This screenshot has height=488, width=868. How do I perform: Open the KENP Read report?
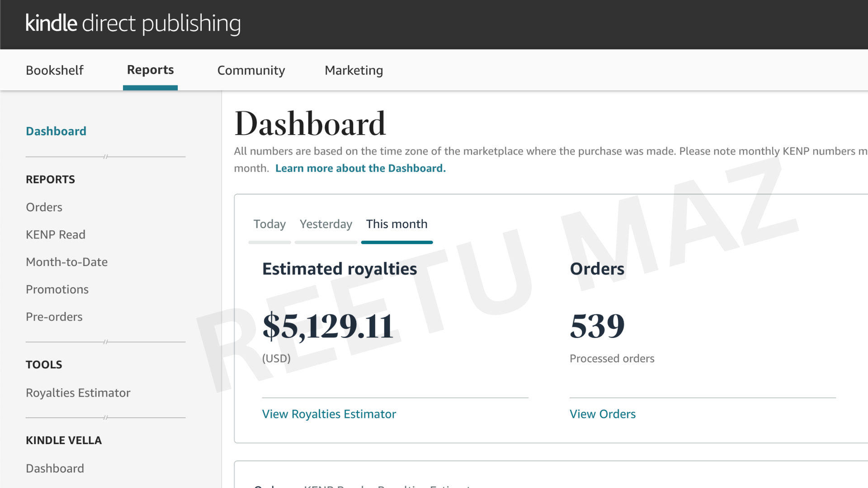tap(55, 235)
